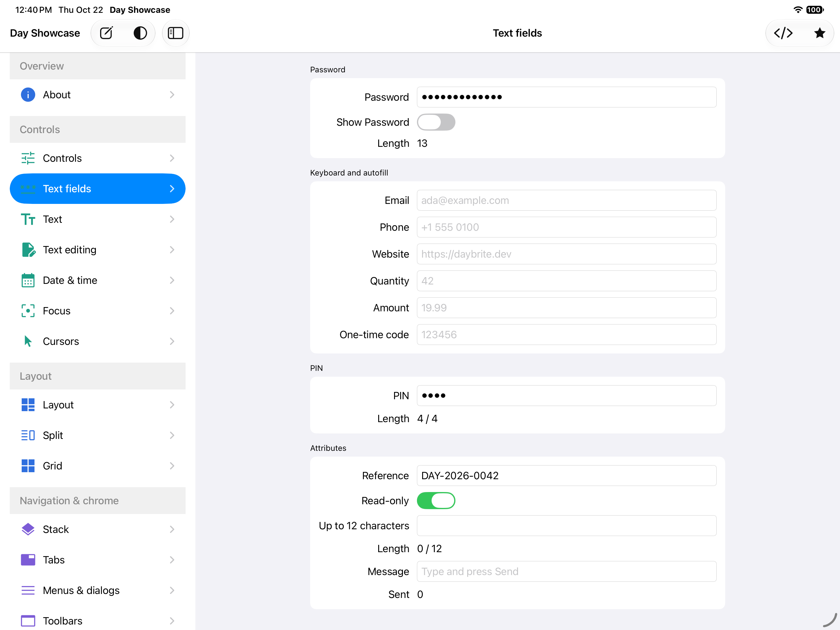The image size is (840, 630).
Task: Click the Text Tt icon
Action: (28, 219)
